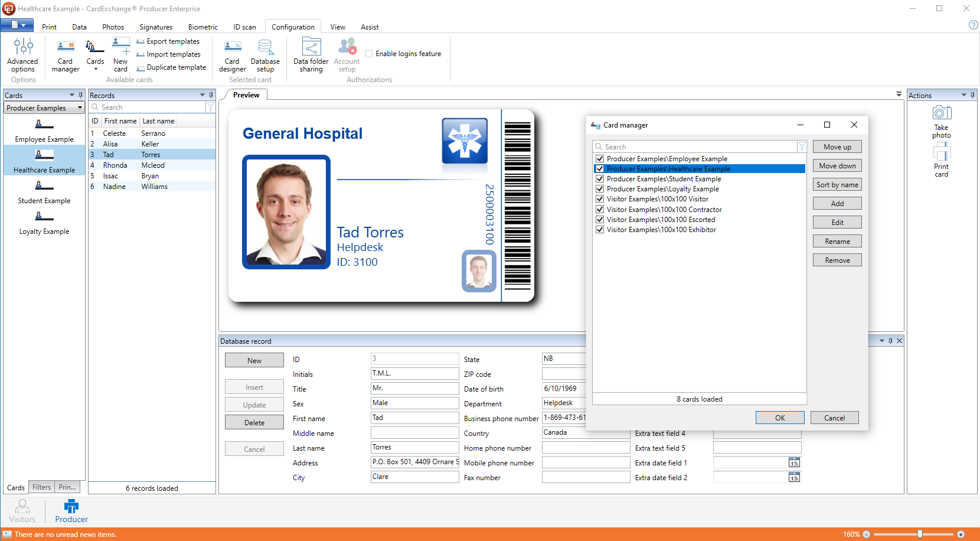Open the Biometric ribbon tab
Image resolution: width=980 pixels, height=541 pixels.
(202, 27)
